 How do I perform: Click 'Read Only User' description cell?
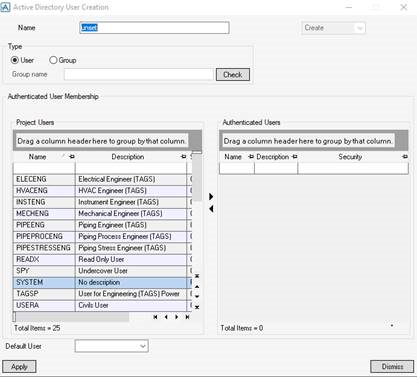pos(131,259)
